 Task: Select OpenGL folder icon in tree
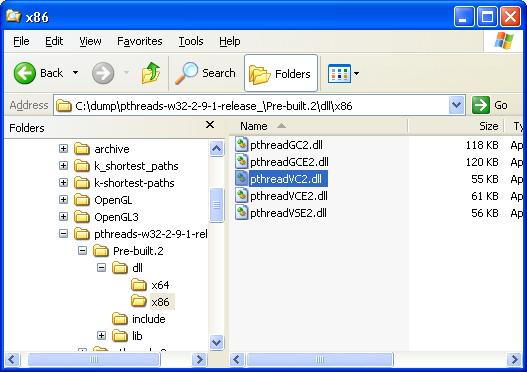(82, 200)
